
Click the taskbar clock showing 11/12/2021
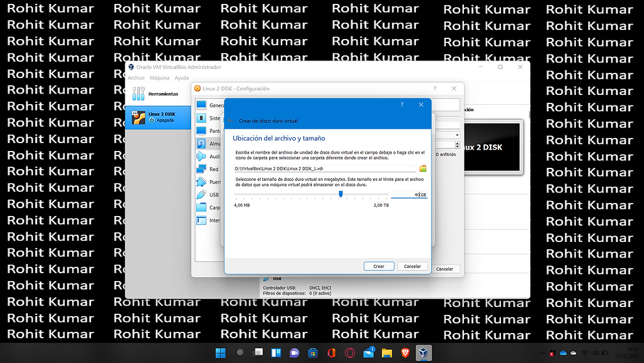click(626, 353)
